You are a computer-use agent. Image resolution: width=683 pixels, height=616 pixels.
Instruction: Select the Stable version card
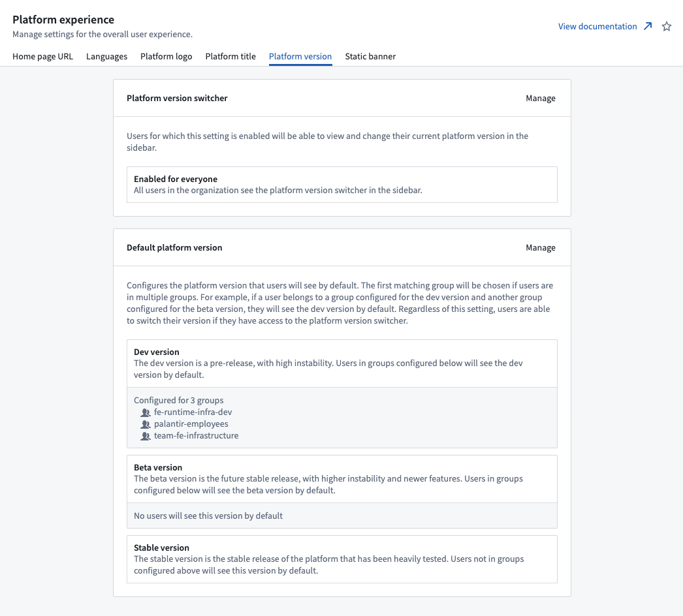point(341,559)
